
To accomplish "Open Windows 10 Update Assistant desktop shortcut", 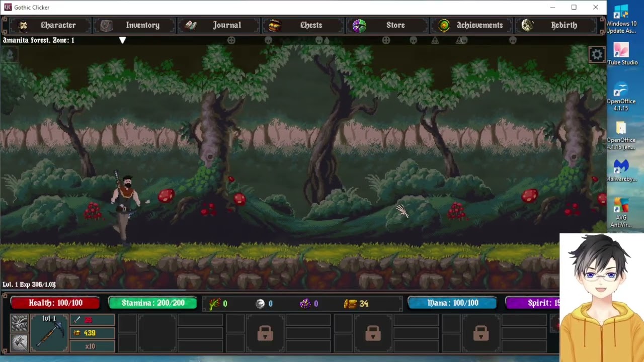I will [621, 18].
